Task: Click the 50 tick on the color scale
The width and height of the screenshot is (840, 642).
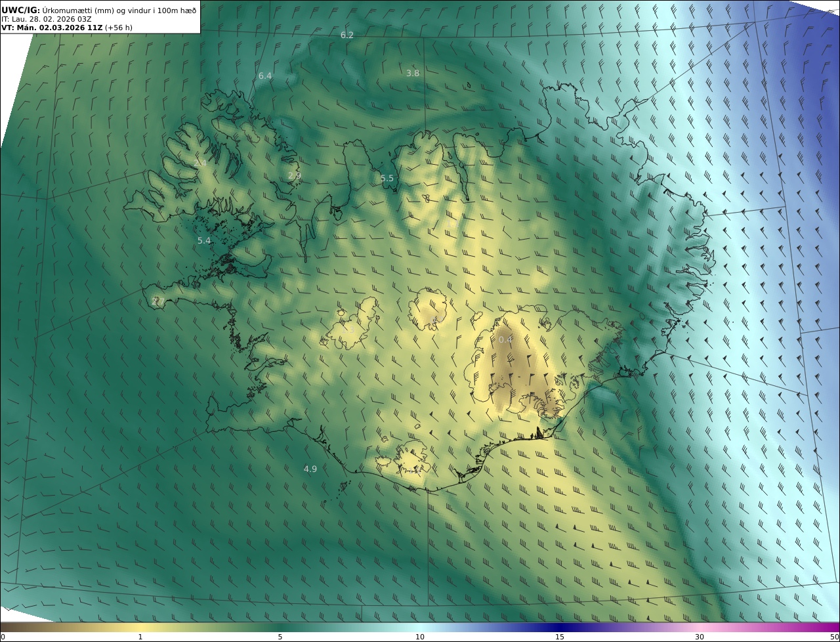Action: [835, 637]
